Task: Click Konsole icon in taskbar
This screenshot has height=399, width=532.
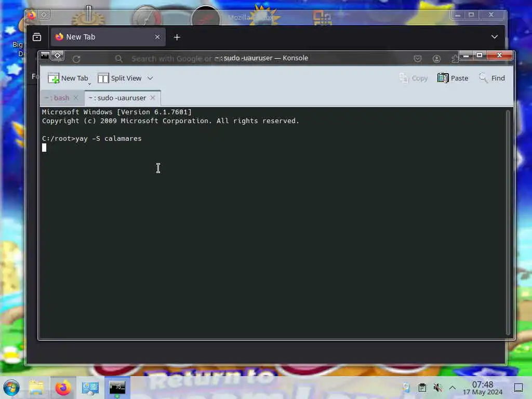Action: tap(117, 388)
